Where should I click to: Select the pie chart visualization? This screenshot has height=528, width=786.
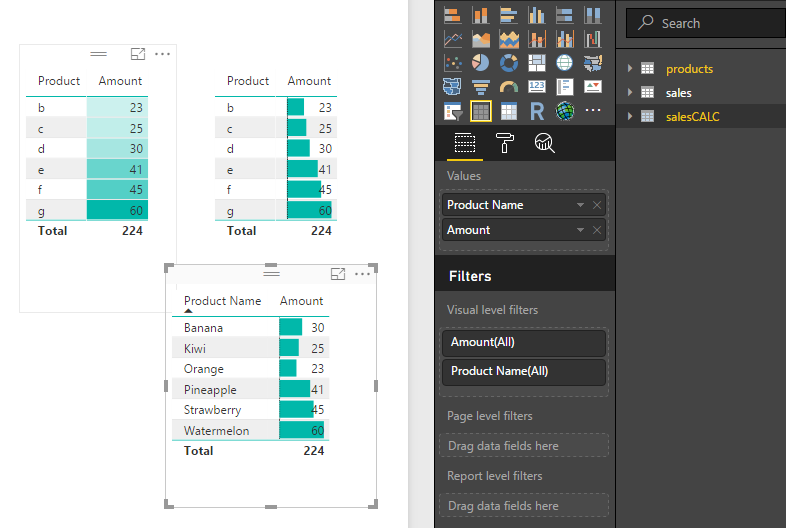tap(481, 63)
